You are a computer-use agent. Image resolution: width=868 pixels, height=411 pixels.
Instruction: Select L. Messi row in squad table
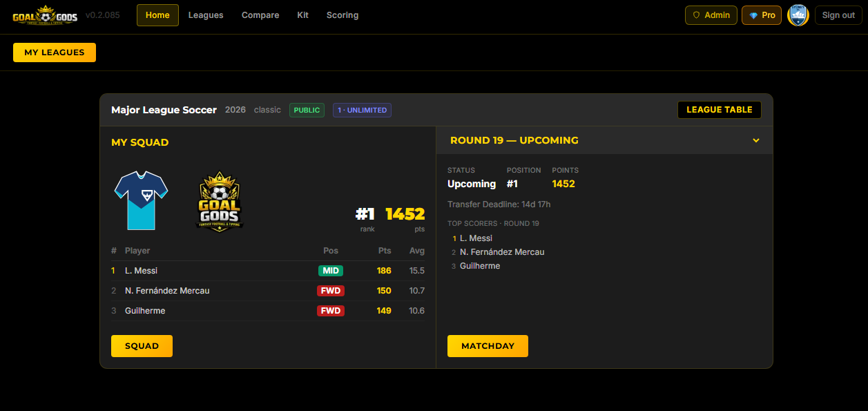point(268,271)
